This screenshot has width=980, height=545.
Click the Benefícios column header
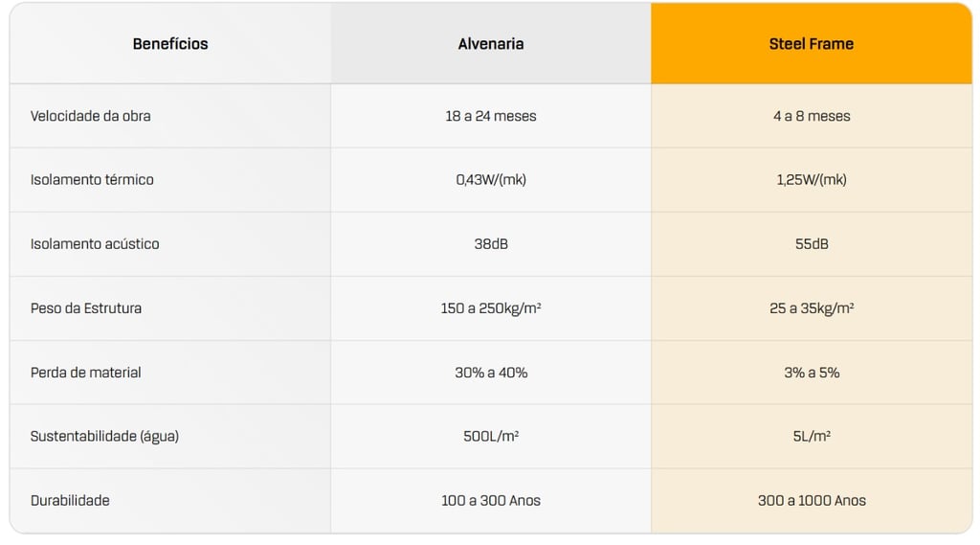tap(170, 44)
